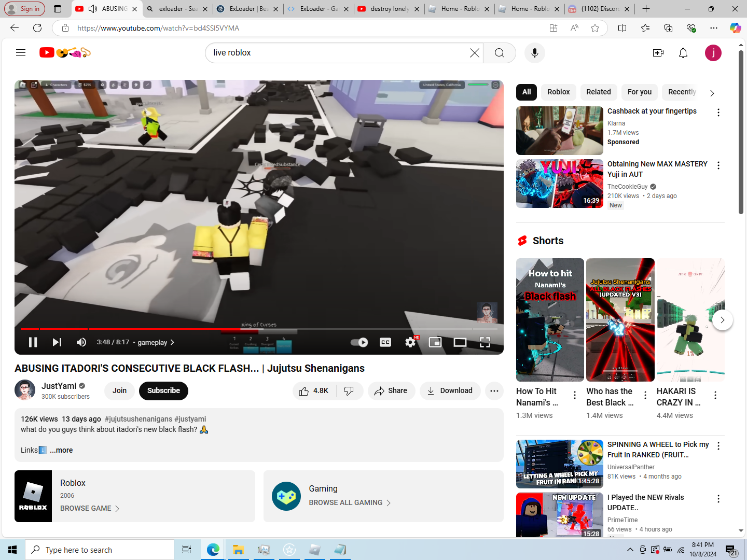Share this video

coord(391,391)
